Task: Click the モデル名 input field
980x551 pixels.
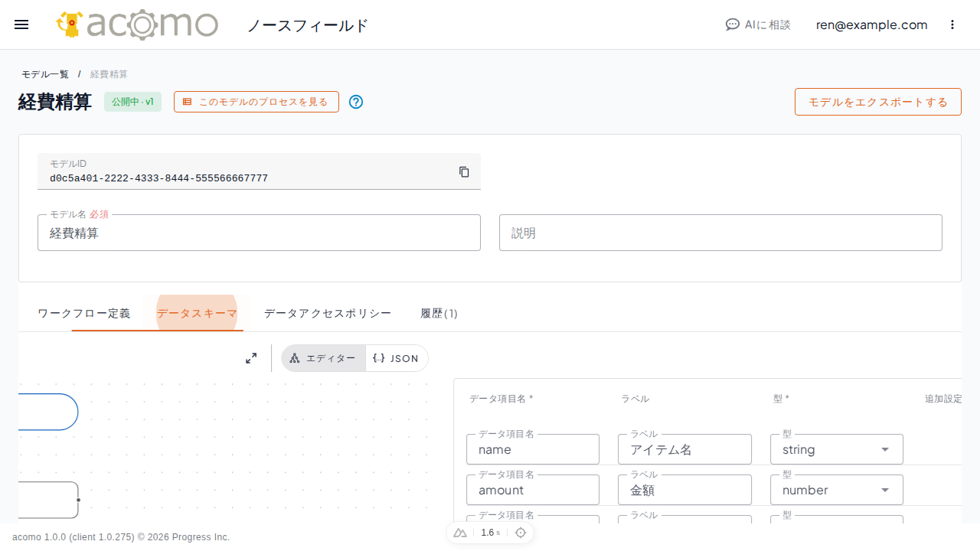Action: (259, 233)
